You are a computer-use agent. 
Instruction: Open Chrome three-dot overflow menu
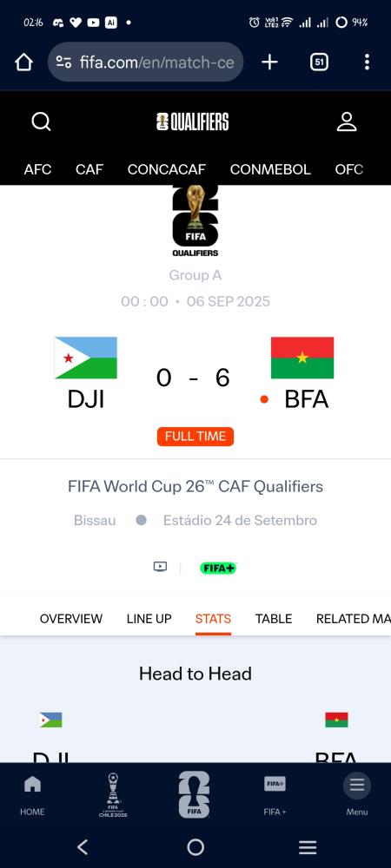(367, 62)
